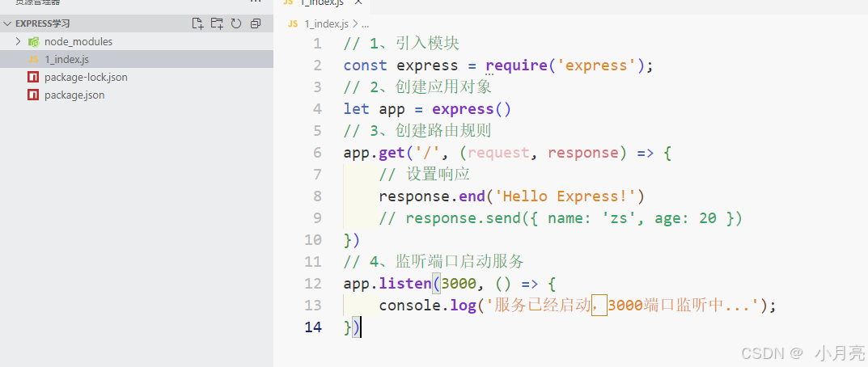Click the 'require' keyword on line 2
The width and height of the screenshot is (868, 367).
[x=516, y=65]
